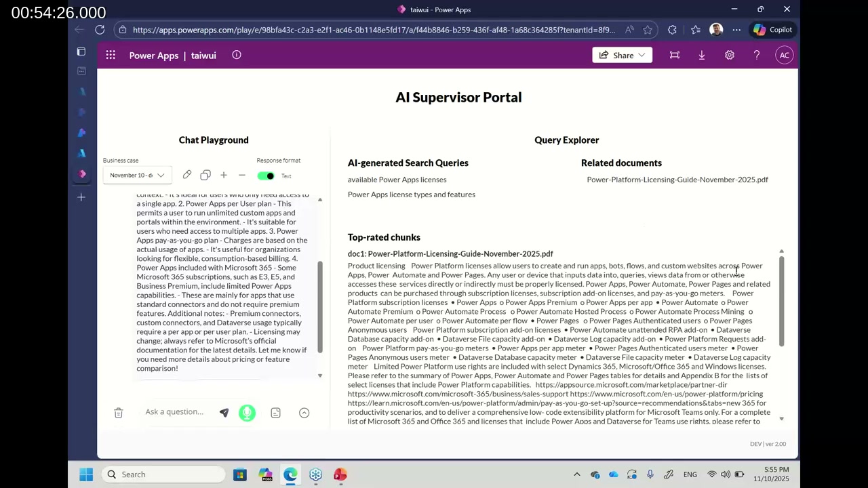Activate the green microphone button
The image size is (868, 488).
247,413
